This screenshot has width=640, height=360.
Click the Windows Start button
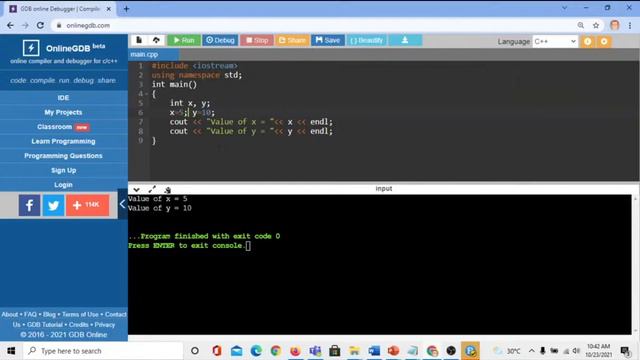[11, 351]
